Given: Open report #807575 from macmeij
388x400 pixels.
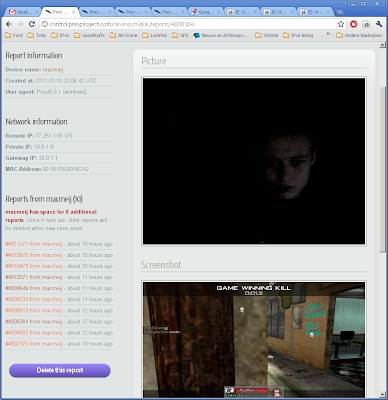Looking at the screenshot, I should (x=34, y=344).
